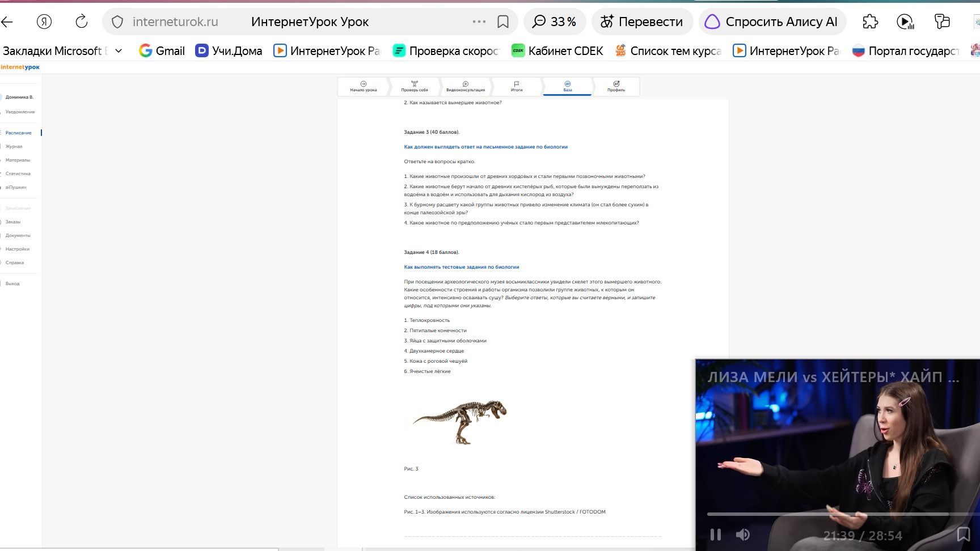This screenshot has height=551, width=980.
Task: Click option 3. Яйца с защитными оболочками
Action: click(445, 341)
